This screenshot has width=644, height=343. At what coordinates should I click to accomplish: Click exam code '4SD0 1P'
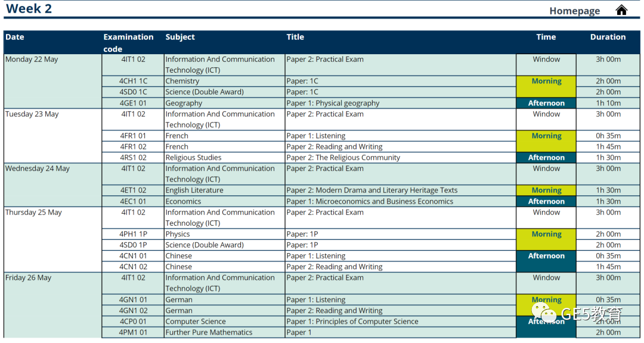(133, 245)
